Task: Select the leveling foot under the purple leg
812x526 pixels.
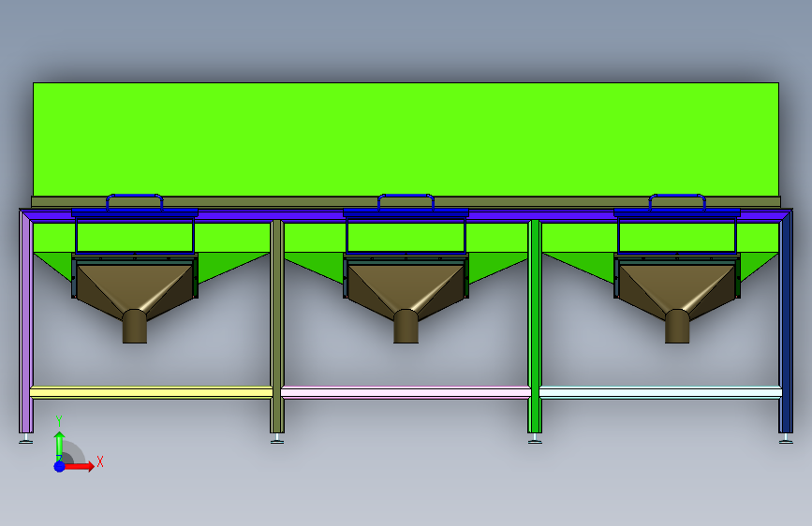Action: coord(26,439)
